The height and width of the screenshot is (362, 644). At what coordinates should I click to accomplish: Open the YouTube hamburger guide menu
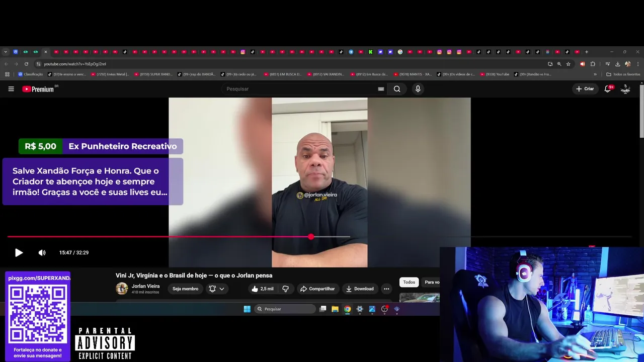click(11, 89)
